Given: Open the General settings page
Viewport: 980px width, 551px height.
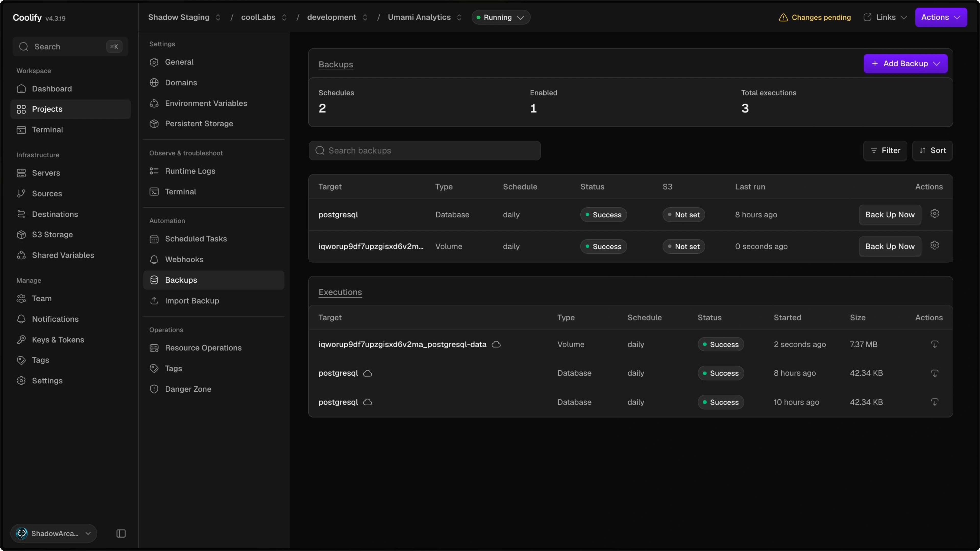Looking at the screenshot, I should click(x=213, y=62).
